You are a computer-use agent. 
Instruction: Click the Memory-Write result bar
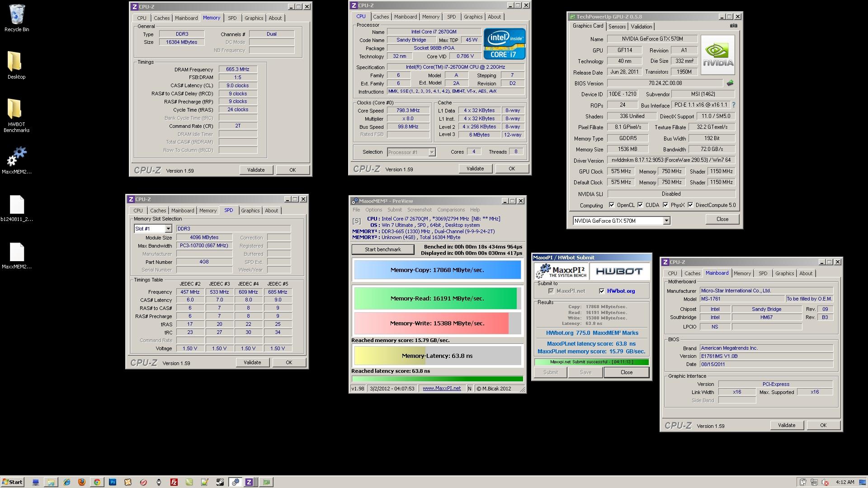[x=437, y=324]
